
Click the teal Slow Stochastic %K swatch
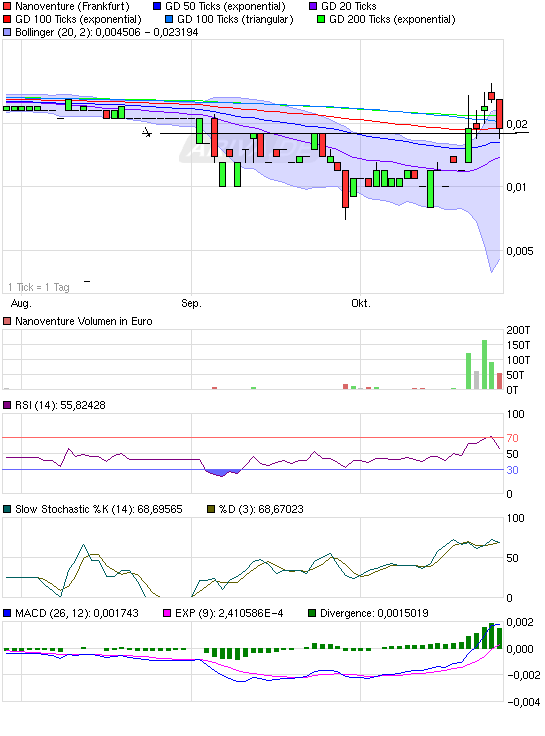coord(7,509)
